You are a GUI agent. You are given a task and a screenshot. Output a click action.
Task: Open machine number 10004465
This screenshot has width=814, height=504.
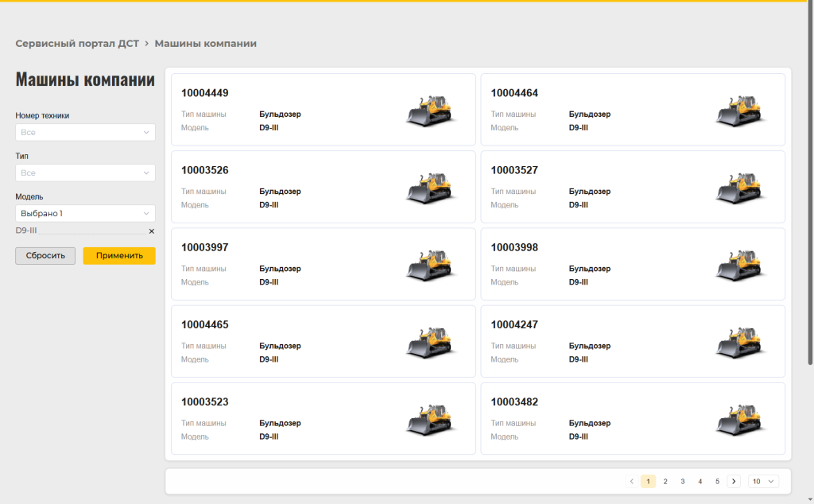204,325
